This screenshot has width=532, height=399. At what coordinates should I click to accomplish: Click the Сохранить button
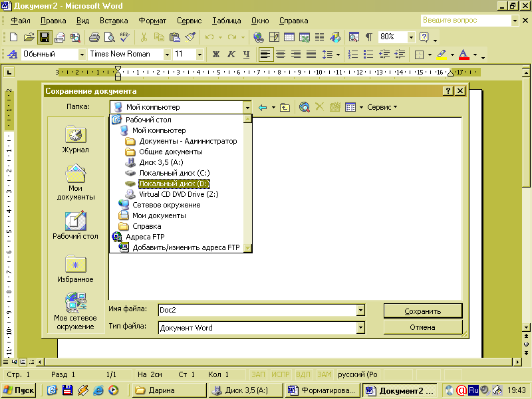click(423, 311)
